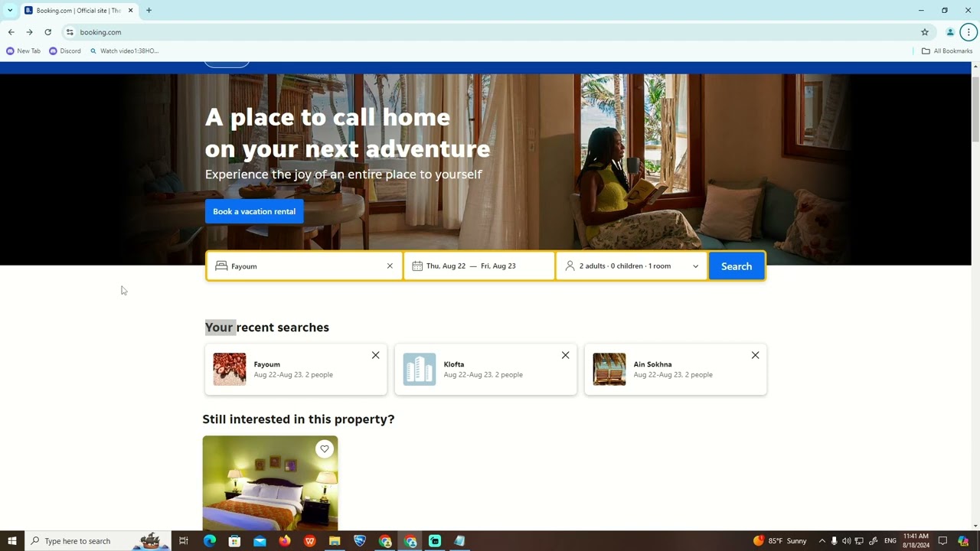Open Discord bookmark
This screenshot has width=980, height=551.
click(64, 51)
